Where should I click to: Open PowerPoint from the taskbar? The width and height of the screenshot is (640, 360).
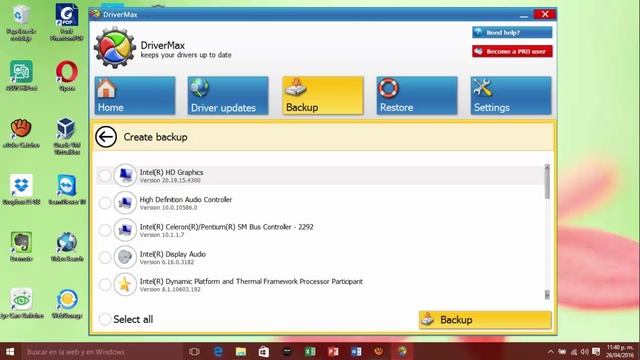tap(333, 351)
